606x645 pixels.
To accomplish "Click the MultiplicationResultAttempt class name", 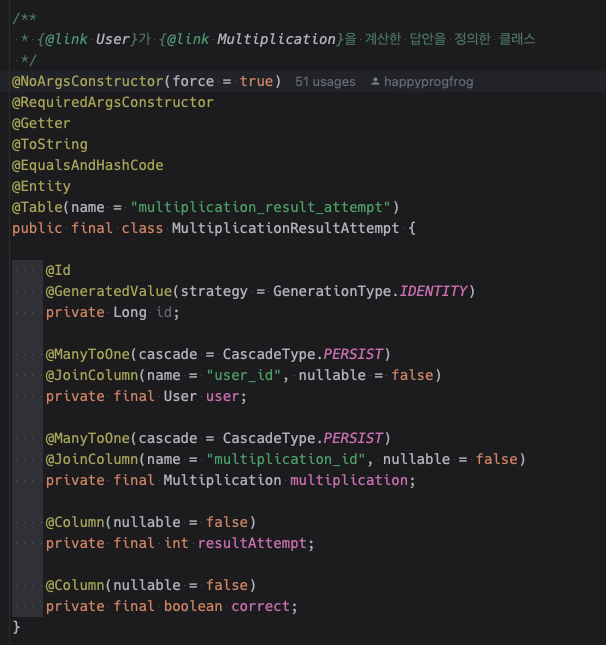I will (286, 228).
